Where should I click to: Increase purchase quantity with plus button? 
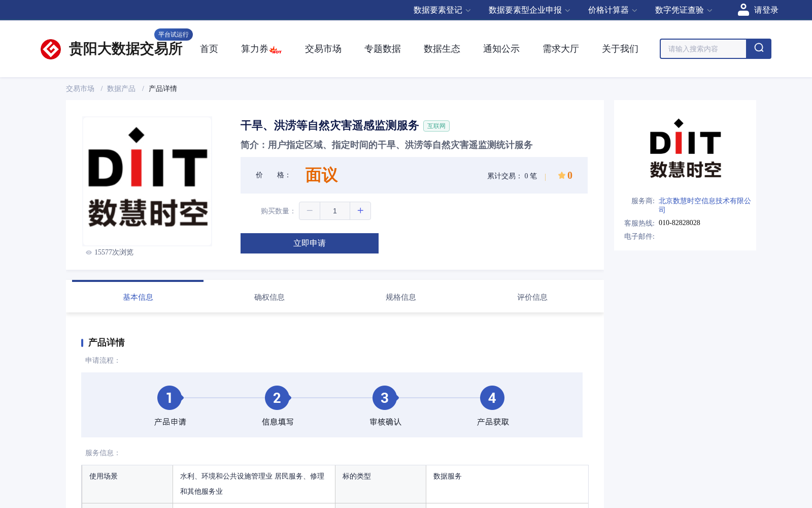pos(360,211)
